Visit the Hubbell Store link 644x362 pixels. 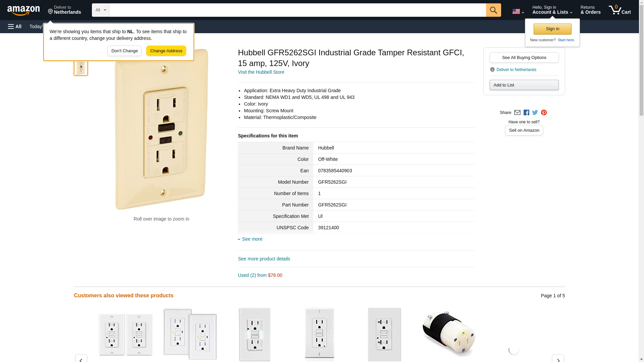pyautogui.click(x=261, y=72)
